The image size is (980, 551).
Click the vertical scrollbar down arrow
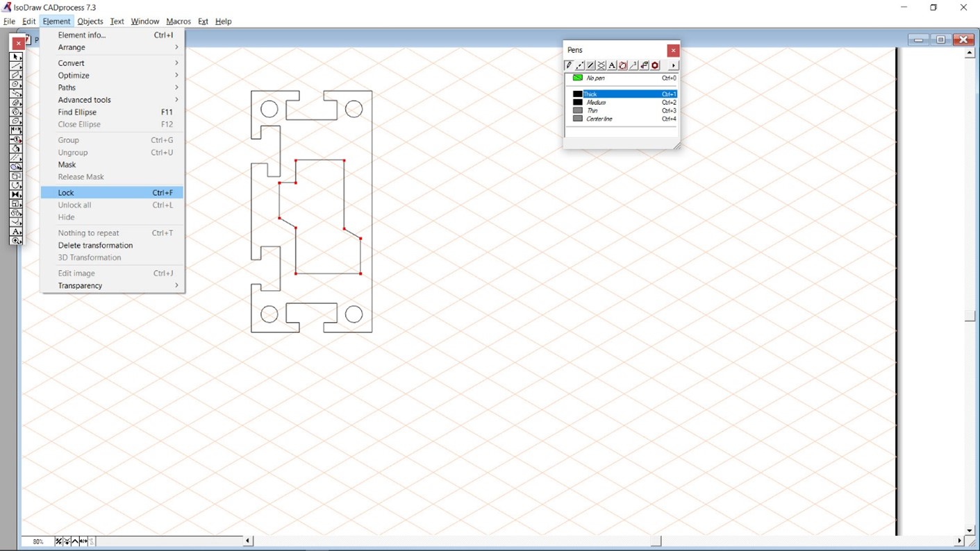click(x=970, y=530)
